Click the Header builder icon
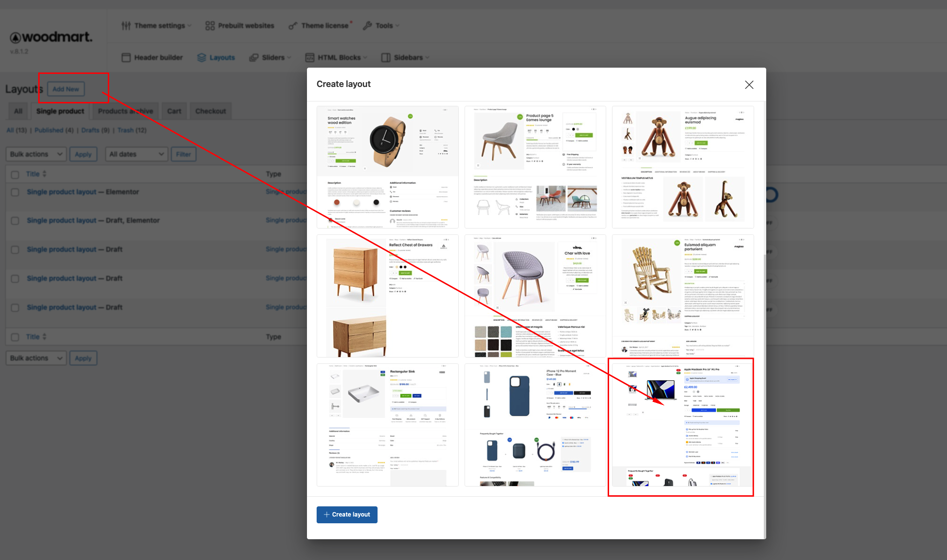 [126, 57]
